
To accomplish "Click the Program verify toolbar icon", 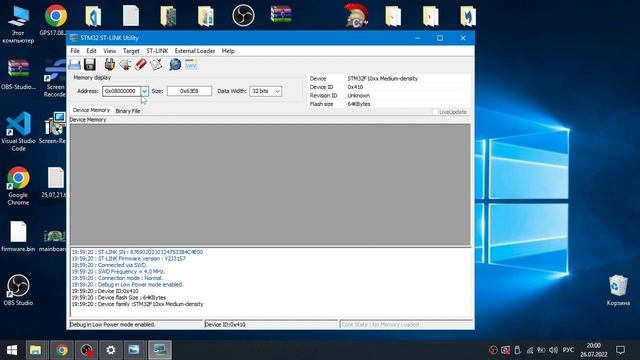I will [156, 64].
